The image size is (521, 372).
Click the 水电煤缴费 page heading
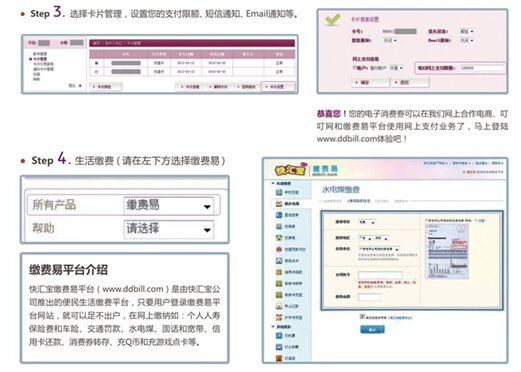coord(340,190)
